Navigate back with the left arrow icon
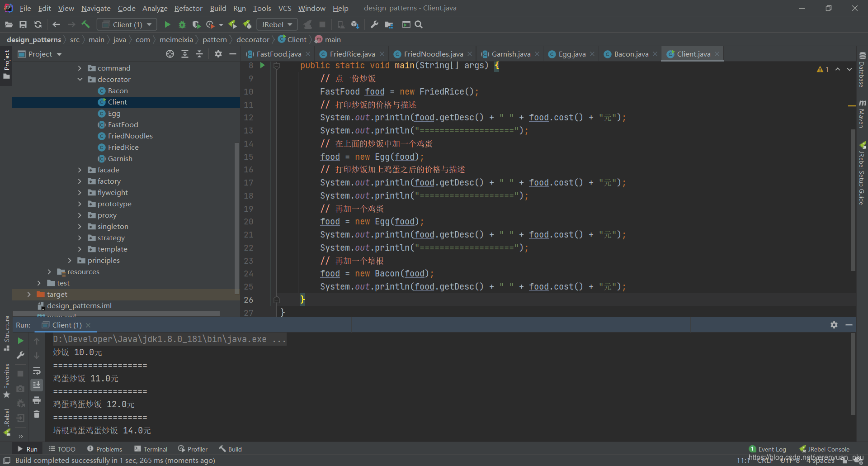The image size is (868, 466). (x=56, y=24)
